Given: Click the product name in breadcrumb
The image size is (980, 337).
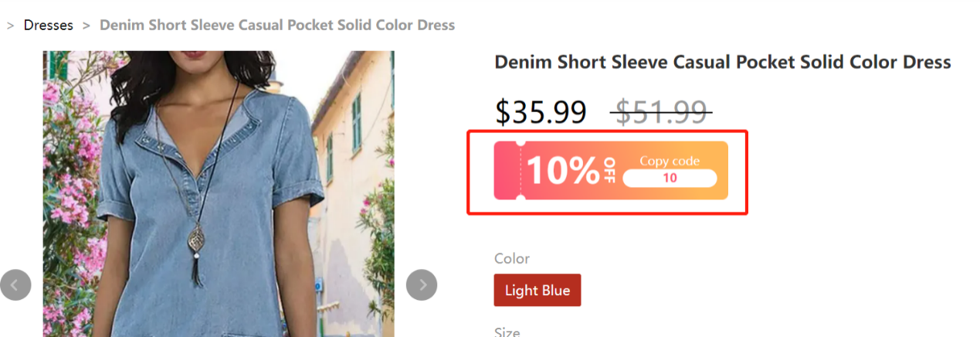Looking at the screenshot, I should coord(277,26).
